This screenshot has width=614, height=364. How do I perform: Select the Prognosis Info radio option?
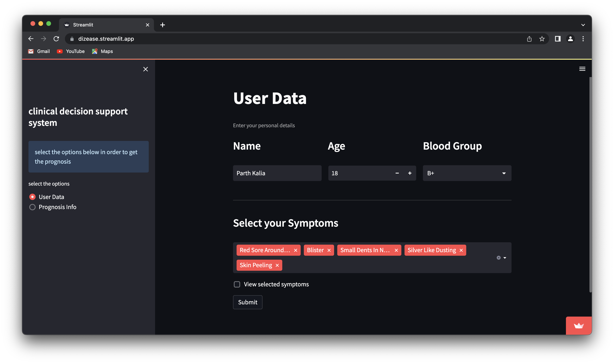pyautogui.click(x=32, y=207)
